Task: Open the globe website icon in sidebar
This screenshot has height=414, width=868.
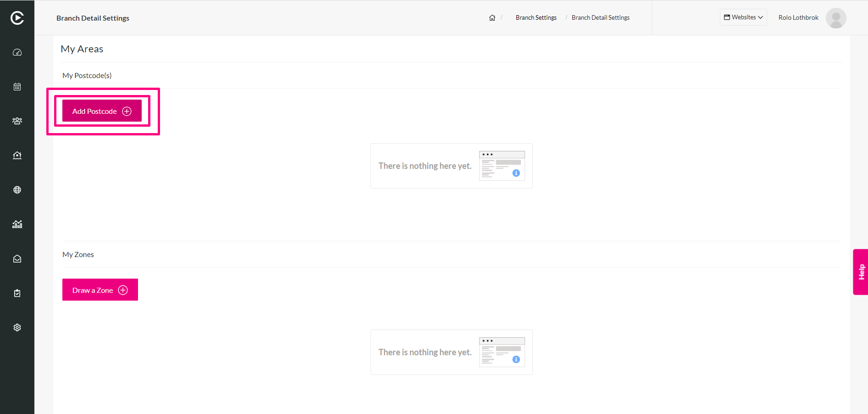Action: tap(17, 190)
